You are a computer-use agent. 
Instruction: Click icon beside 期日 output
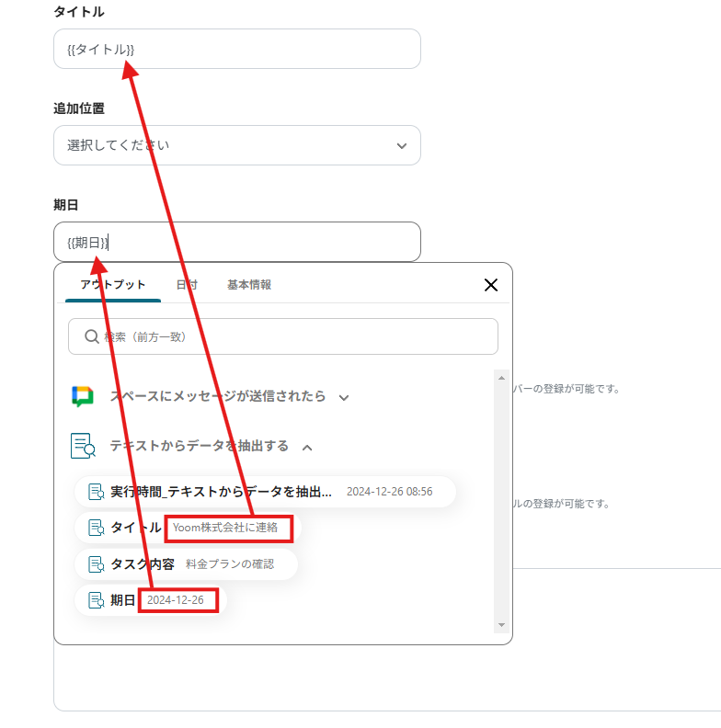[97, 600]
